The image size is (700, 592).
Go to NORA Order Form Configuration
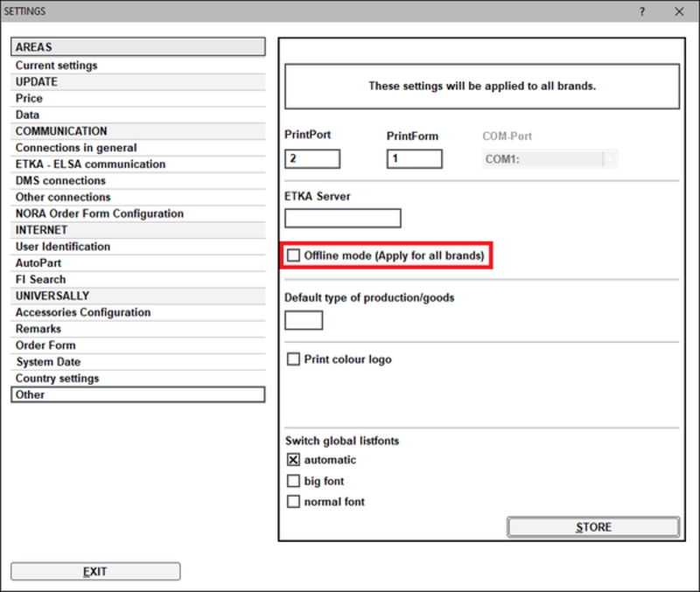coord(100,213)
